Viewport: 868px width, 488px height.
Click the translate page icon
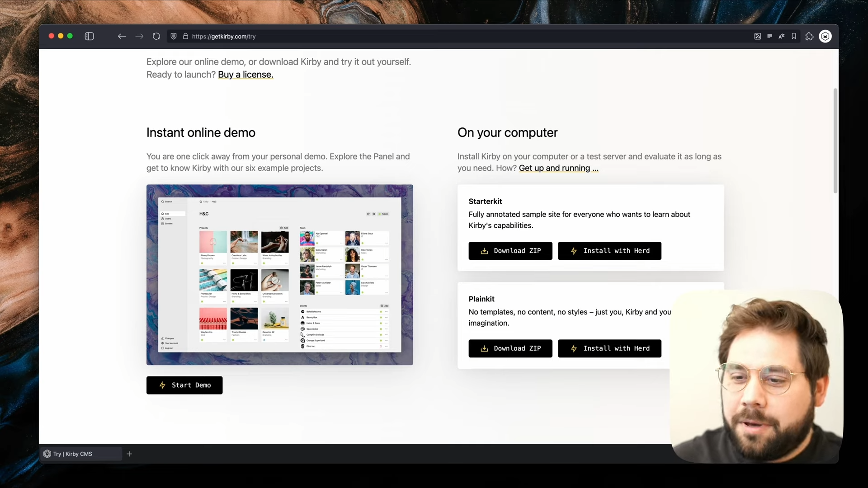[x=781, y=36]
